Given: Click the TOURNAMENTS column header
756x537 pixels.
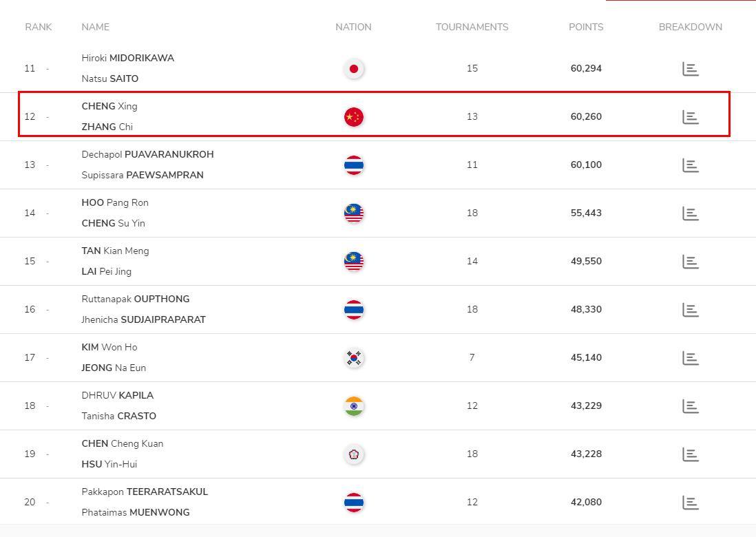Looking at the screenshot, I should click(472, 27).
